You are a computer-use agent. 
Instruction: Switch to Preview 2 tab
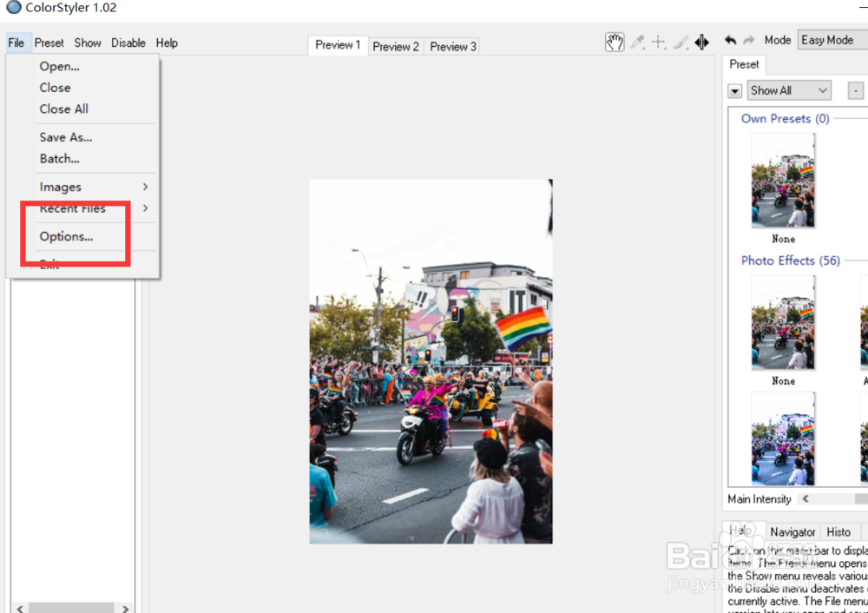(395, 47)
